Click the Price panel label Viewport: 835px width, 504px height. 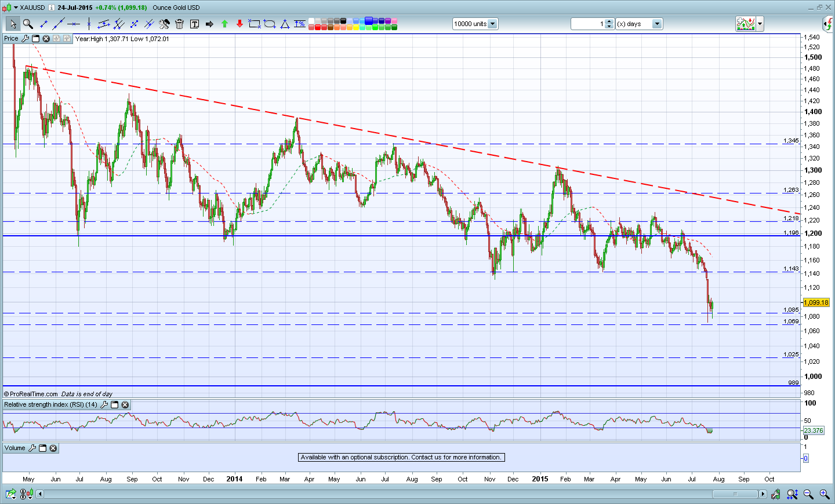click(11, 39)
